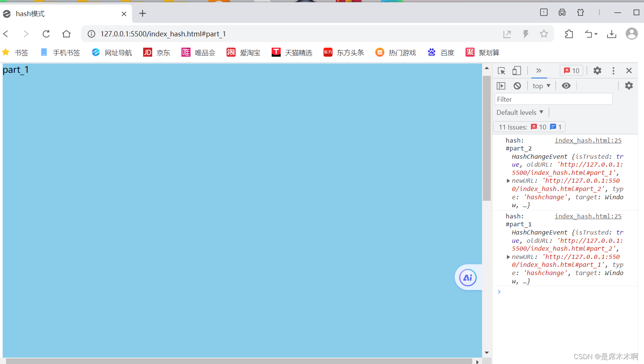Close the hash模式 tab
Screen dimensions: 644x364
124,14
